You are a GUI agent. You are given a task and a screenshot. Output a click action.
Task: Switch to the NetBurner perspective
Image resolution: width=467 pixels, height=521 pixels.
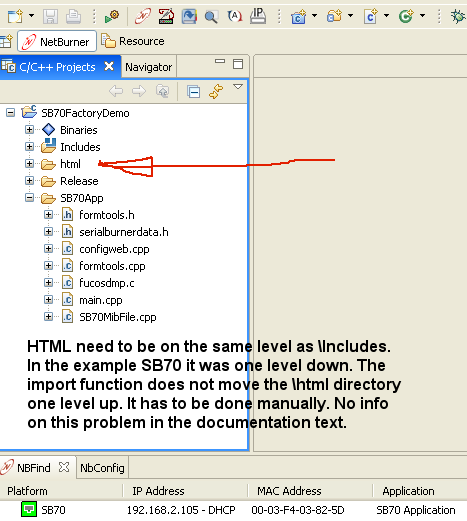pyautogui.click(x=57, y=41)
